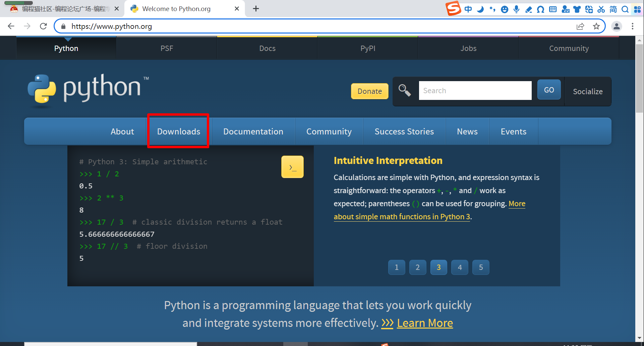Launch the interactive shell button
The image size is (644, 346).
click(x=292, y=167)
